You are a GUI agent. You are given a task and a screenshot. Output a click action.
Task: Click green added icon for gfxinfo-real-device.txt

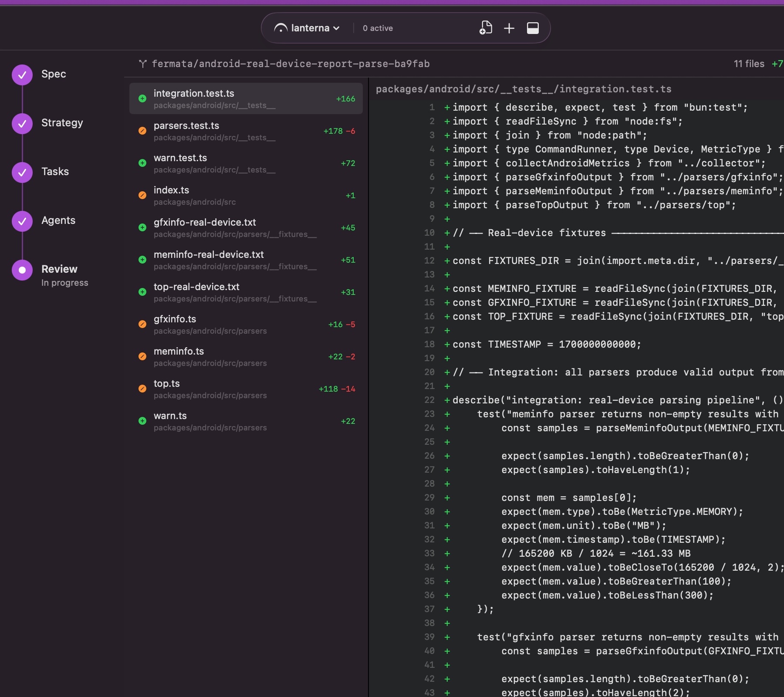click(142, 227)
